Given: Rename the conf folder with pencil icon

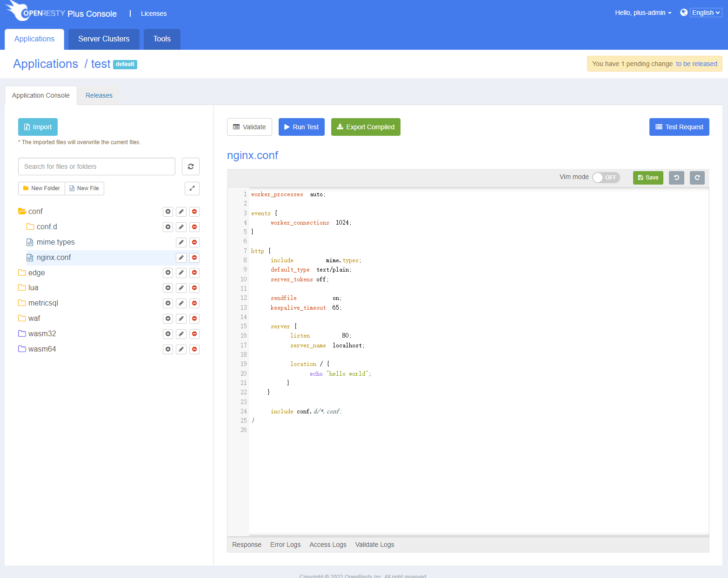Looking at the screenshot, I should 181,212.
